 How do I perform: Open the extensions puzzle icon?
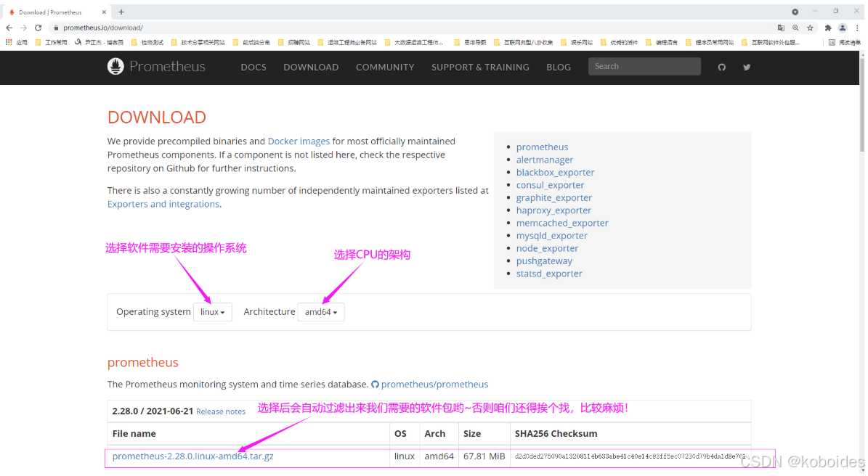pos(828,28)
